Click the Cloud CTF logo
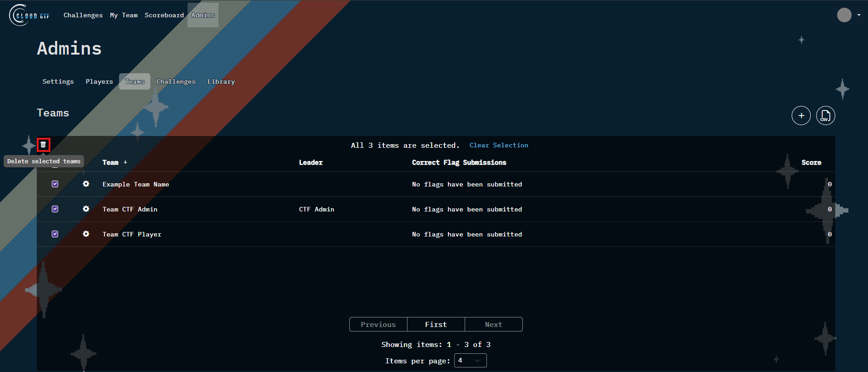 pyautogui.click(x=30, y=15)
